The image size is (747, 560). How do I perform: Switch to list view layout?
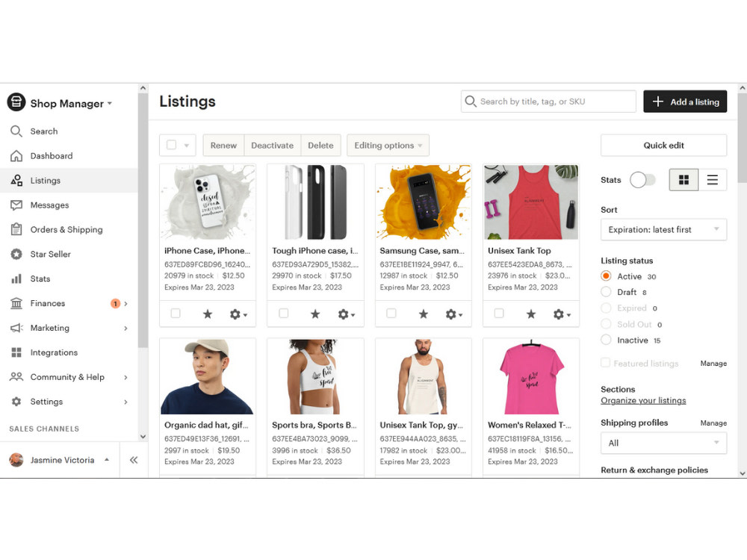tap(713, 179)
